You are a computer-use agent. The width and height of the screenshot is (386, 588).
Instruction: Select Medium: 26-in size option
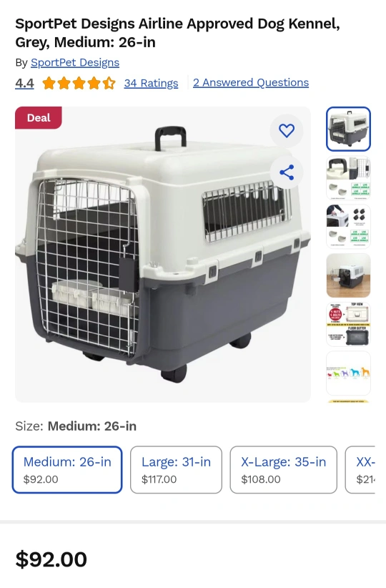point(67,469)
